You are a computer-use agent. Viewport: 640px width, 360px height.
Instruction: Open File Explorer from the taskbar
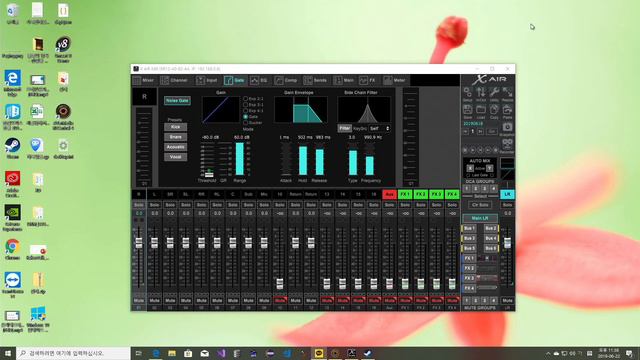172,353
